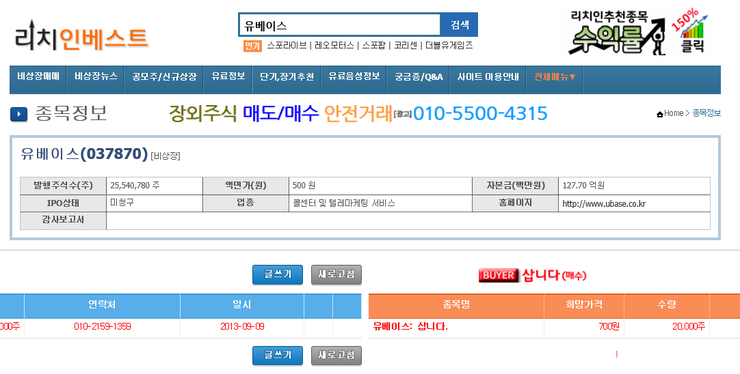Click the par value 500 원

(x=303, y=186)
